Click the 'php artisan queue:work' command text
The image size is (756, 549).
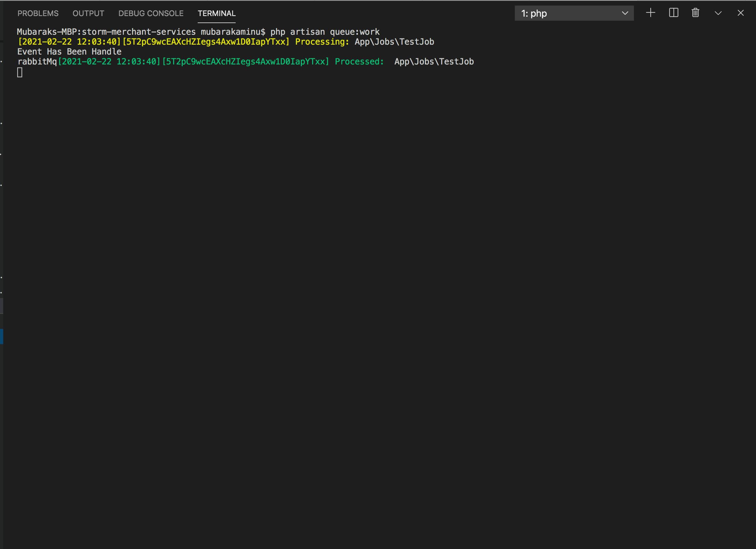point(325,32)
